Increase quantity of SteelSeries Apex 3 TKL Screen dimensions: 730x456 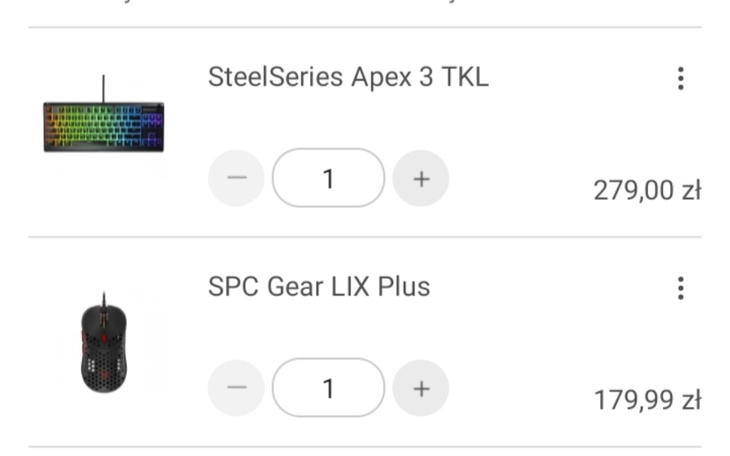pos(421,179)
